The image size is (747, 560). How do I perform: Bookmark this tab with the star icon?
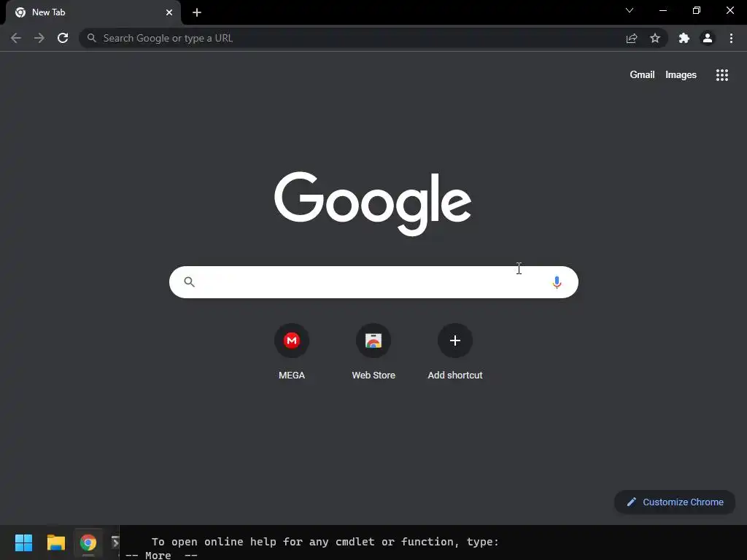tap(655, 38)
